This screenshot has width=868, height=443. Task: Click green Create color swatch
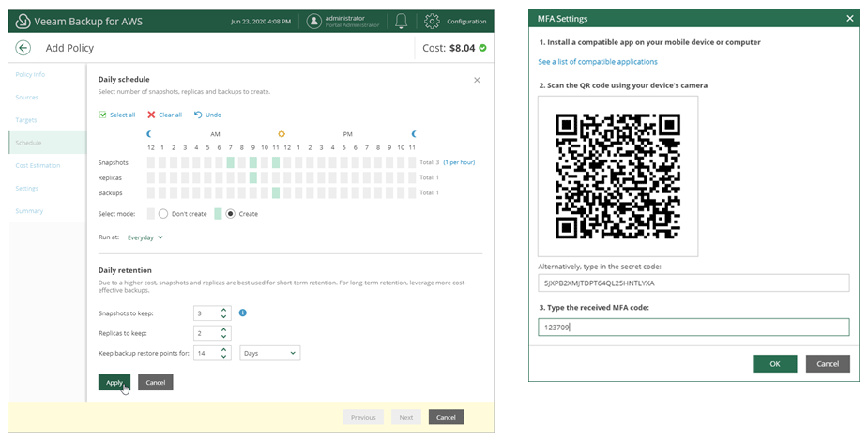(x=218, y=214)
